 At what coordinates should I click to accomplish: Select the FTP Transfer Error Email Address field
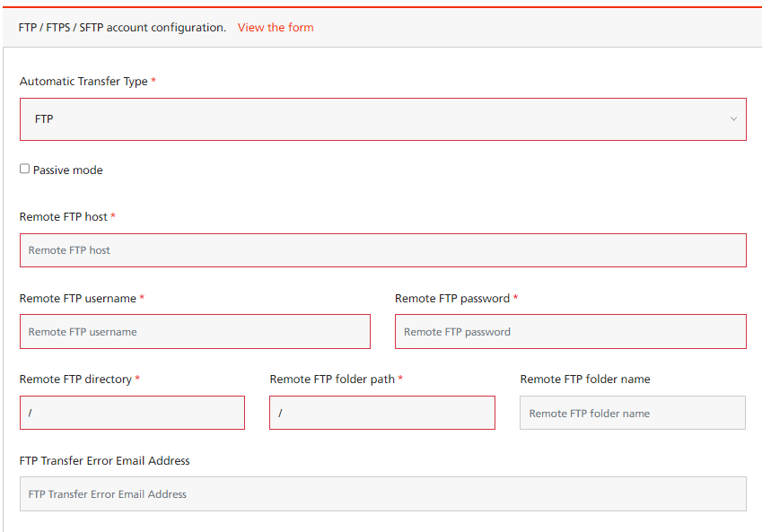[x=383, y=493]
